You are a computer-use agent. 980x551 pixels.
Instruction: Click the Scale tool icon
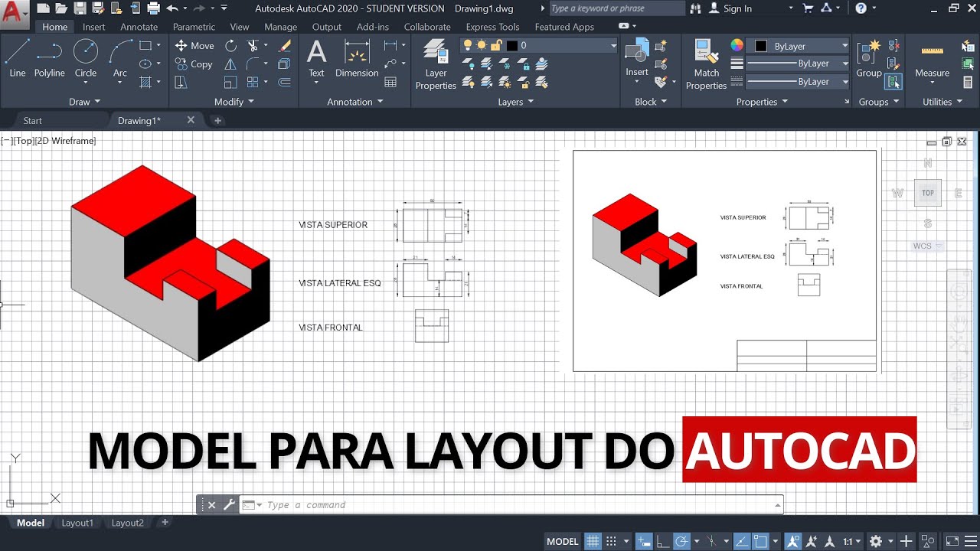(x=230, y=82)
